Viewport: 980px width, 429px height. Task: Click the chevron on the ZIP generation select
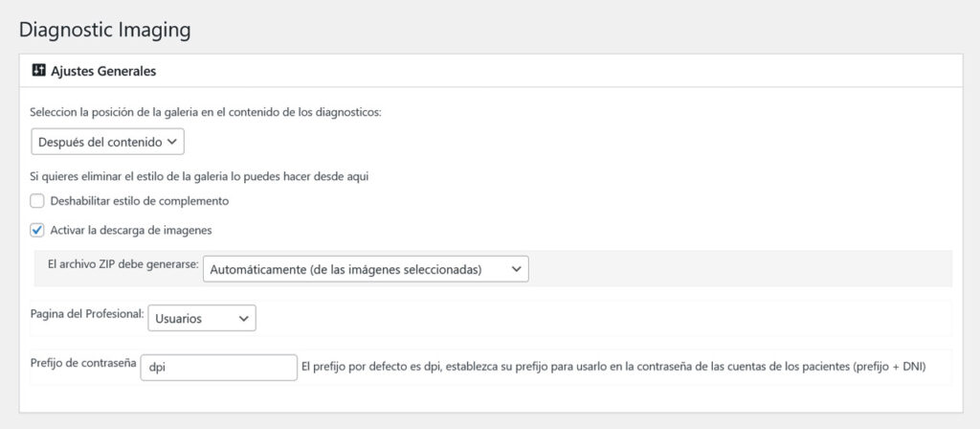click(516, 269)
